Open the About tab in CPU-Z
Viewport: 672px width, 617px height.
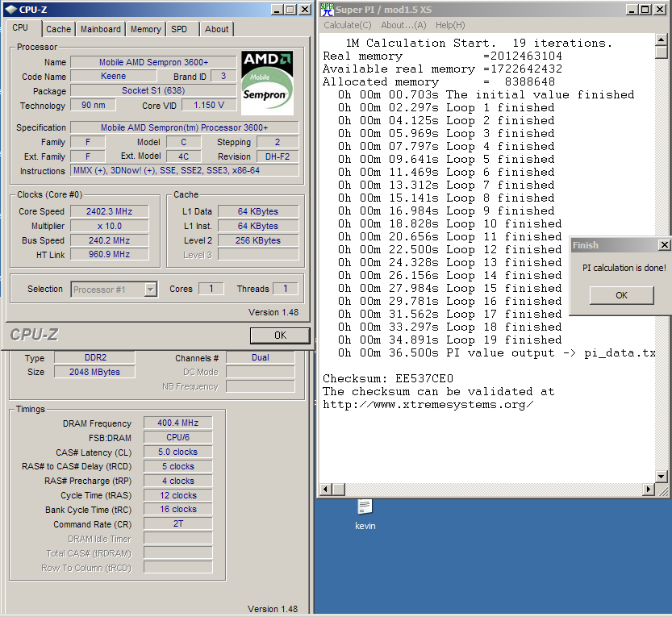(x=216, y=29)
